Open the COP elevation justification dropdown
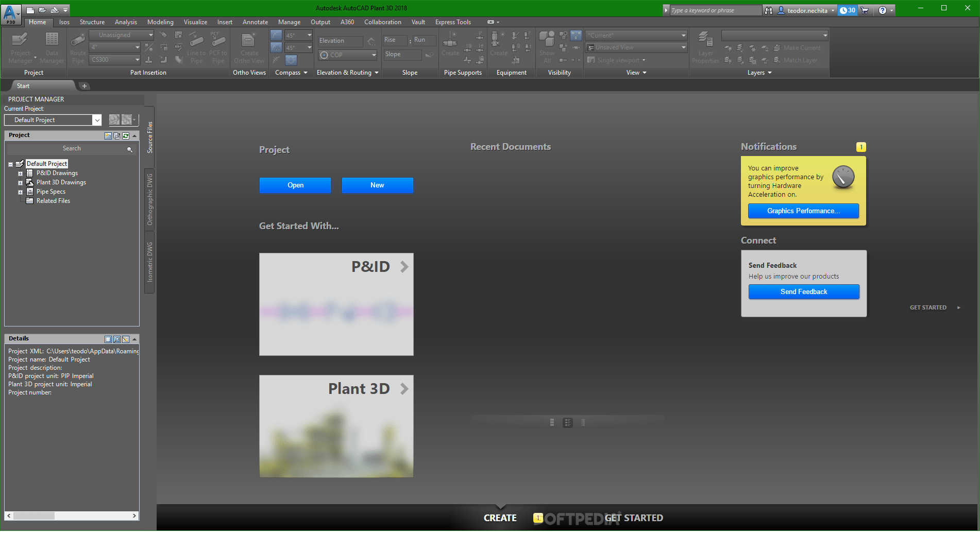The image size is (980, 533). 348,55
